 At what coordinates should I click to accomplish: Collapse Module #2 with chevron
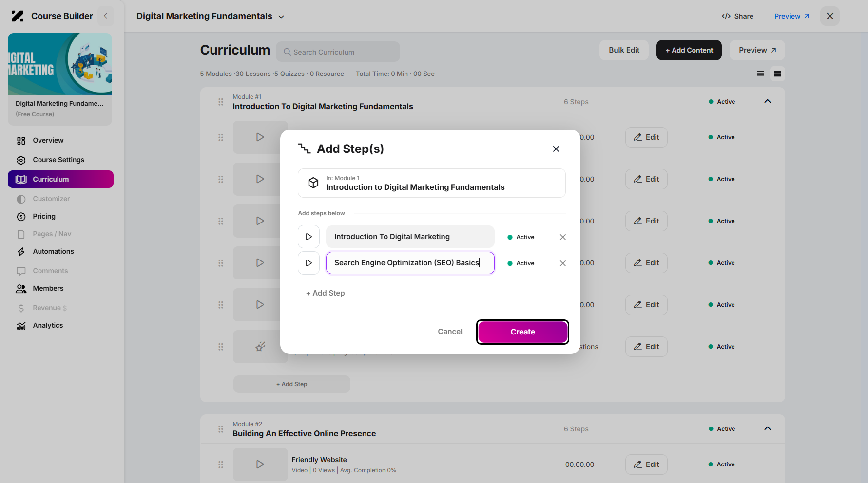(768, 428)
